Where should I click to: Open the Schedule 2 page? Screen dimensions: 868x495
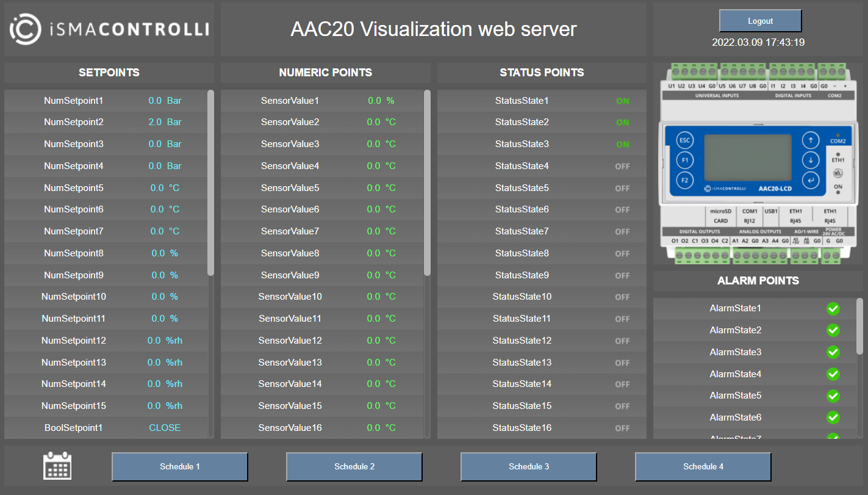[354, 467]
